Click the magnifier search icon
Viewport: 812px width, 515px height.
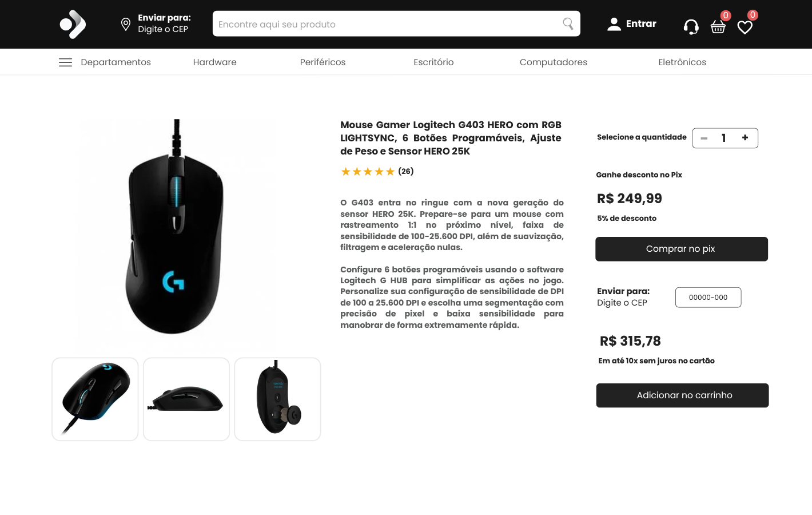click(x=568, y=23)
